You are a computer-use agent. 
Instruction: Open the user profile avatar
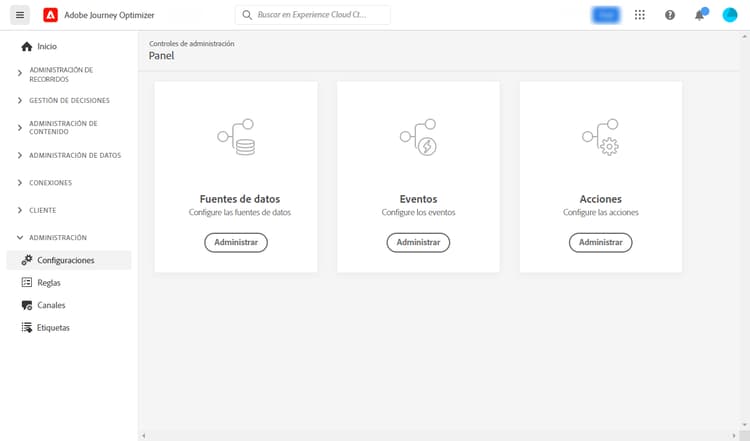[729, 15]
